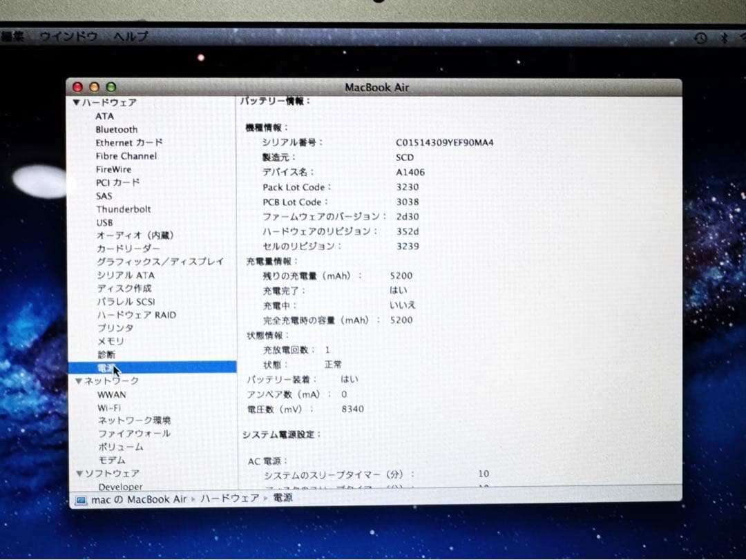This screenshot has width=746, height=560.
Task: Collapse the ネットワーク tree section
Action: pos(79,381)
